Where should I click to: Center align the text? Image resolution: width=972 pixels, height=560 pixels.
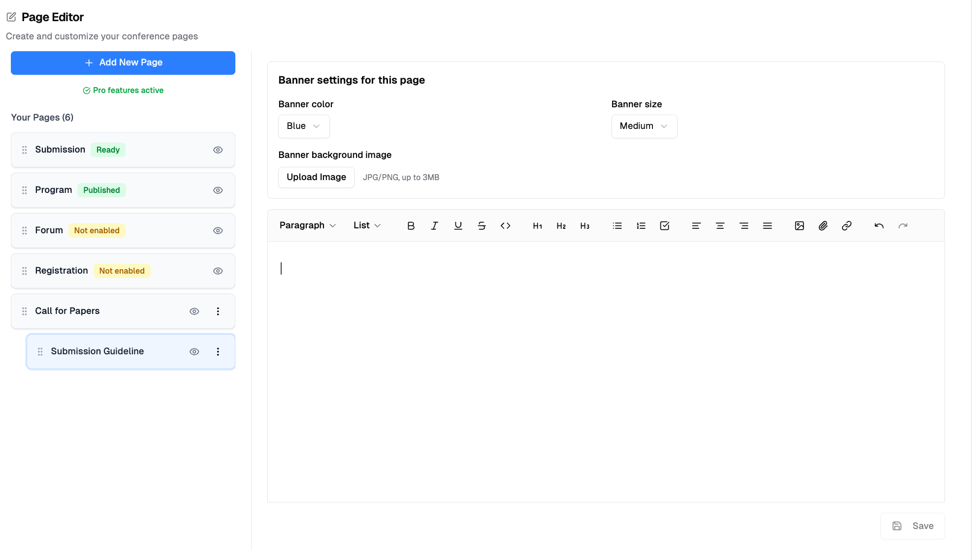[x=720, y=226]
